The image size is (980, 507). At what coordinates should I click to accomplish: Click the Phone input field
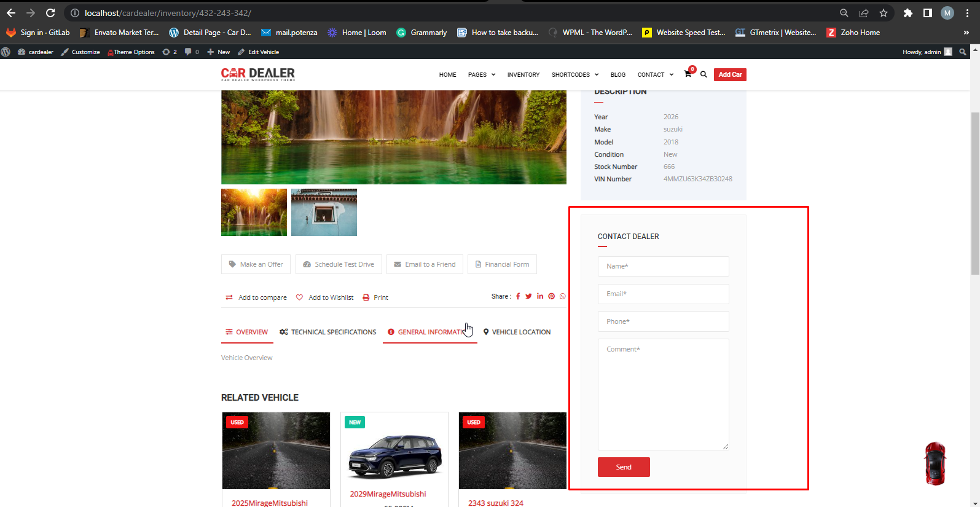click(664, 321)
